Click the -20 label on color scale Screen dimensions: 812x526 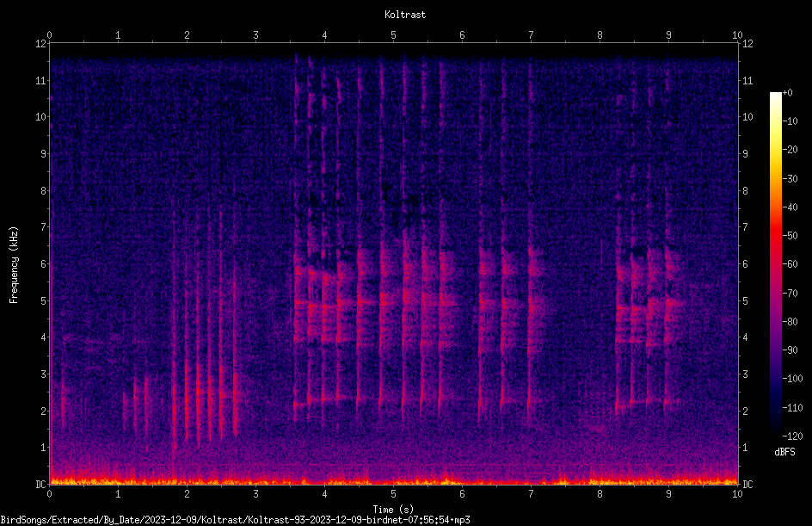(790, 150)
